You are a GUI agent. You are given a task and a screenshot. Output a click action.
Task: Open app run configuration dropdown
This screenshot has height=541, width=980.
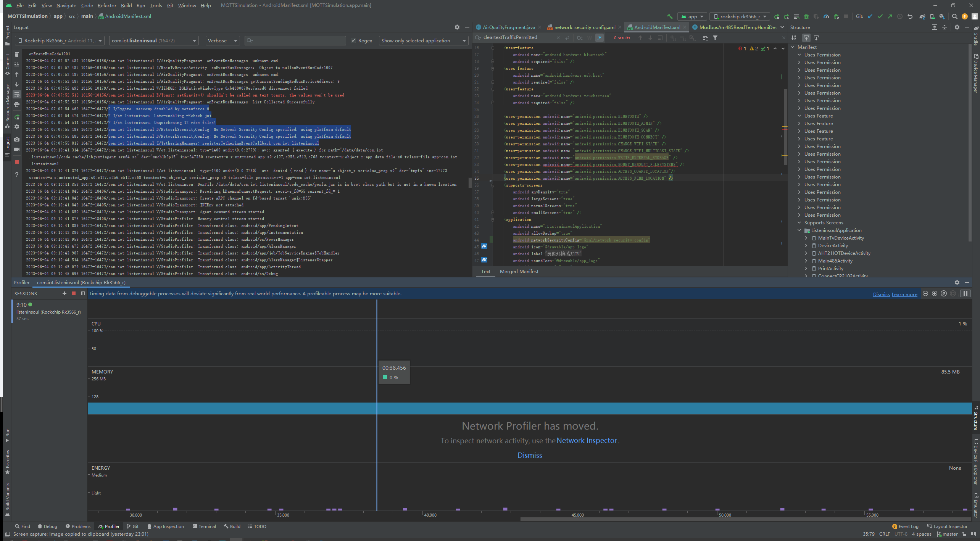692,16
